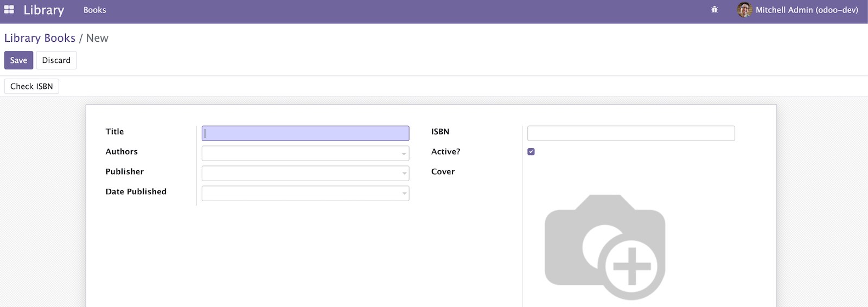Open the apps grid menu icon
The image size is (868, 307).
pyautogui.click(x=9, y=10)
